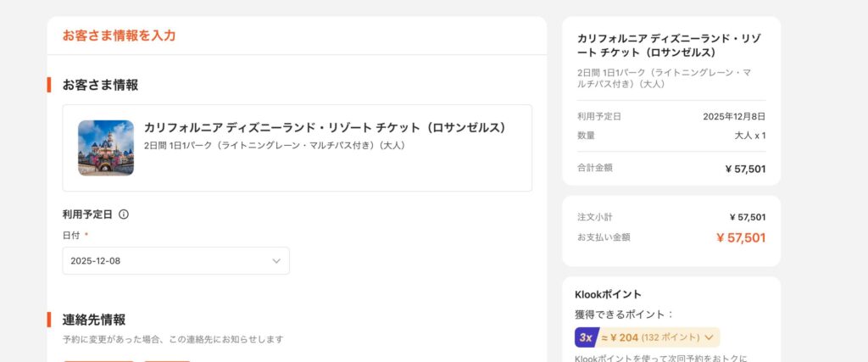This screenshot has width=868, height=362.
Task: Click the お客さま情報 section heading
Action: [x=100, y=85]
